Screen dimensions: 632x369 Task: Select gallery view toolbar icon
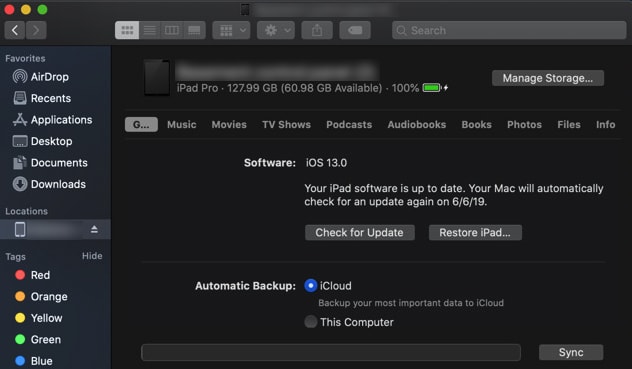pyautogui.click(x=194, y=30)
